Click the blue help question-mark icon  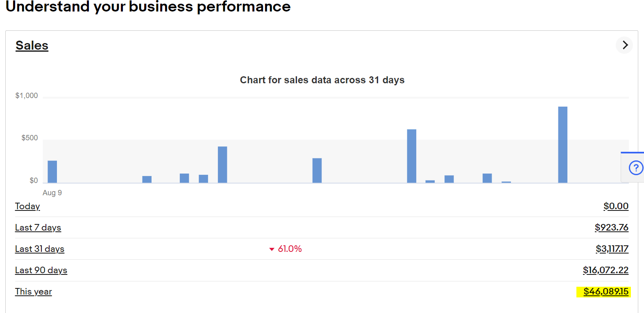coord(635,168)
